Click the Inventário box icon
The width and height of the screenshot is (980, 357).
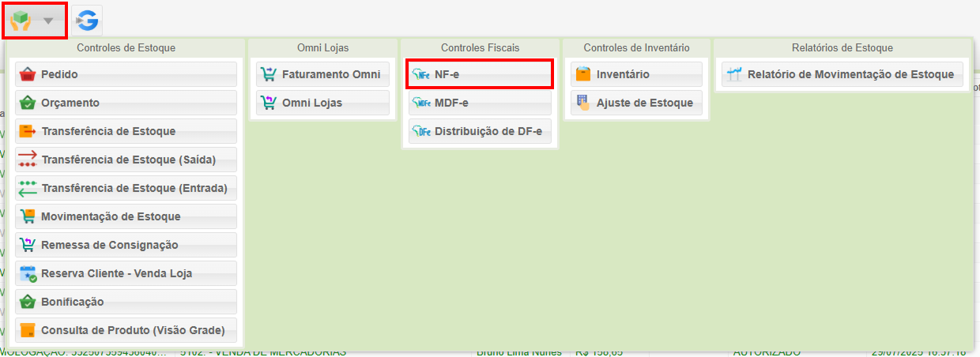tap(583, 74)
